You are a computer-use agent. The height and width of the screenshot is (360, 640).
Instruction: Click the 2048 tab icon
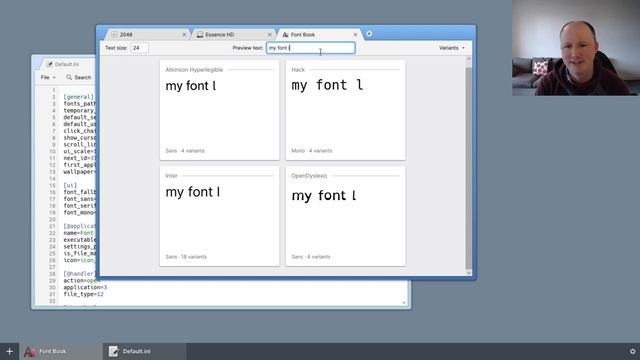click(x=114, y=35)
